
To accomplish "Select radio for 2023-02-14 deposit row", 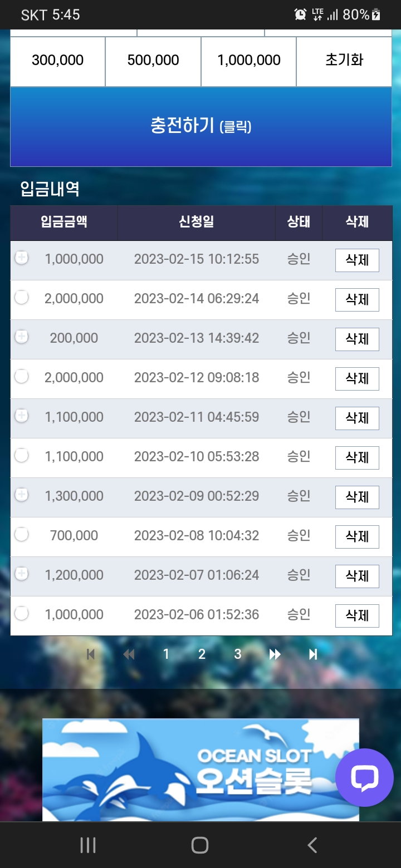I will [21, 298].
